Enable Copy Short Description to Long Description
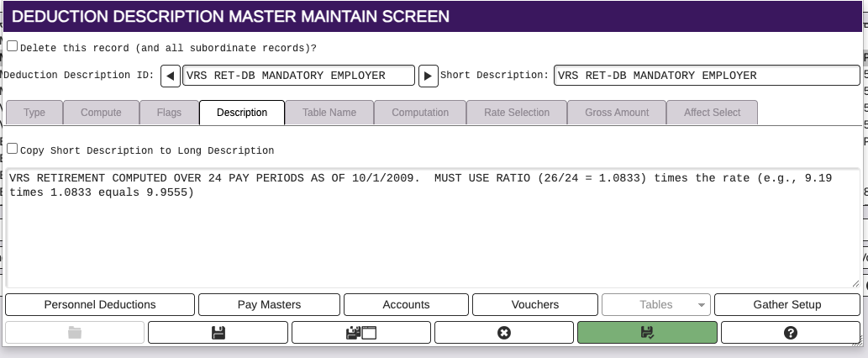The width and height of the screenshot is (868, 358). coord(12,149)
